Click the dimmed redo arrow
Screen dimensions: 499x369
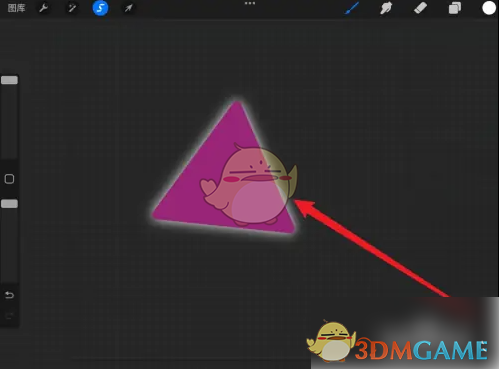pyautogui.click(x=9, y=316)
